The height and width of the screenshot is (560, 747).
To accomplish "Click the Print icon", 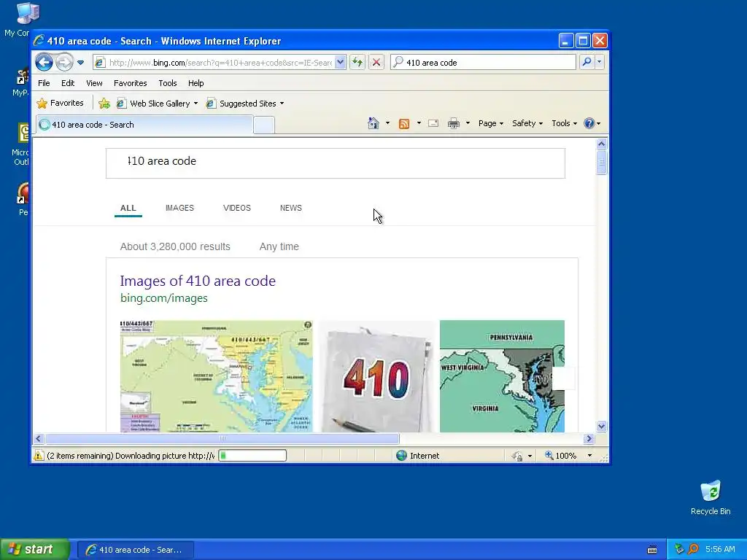I will click(x=454, y=124).
